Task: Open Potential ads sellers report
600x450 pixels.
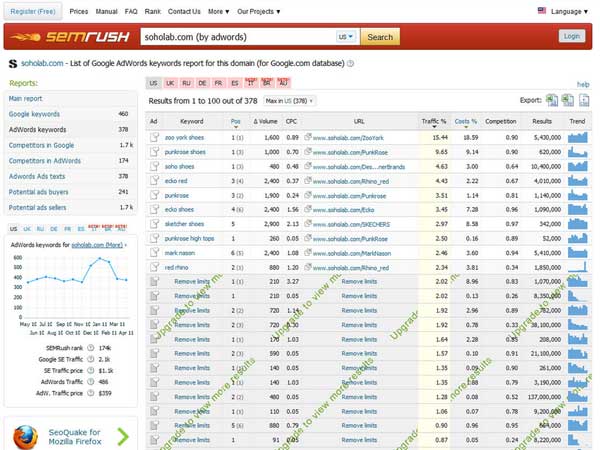Action: [x=37, y=208]
